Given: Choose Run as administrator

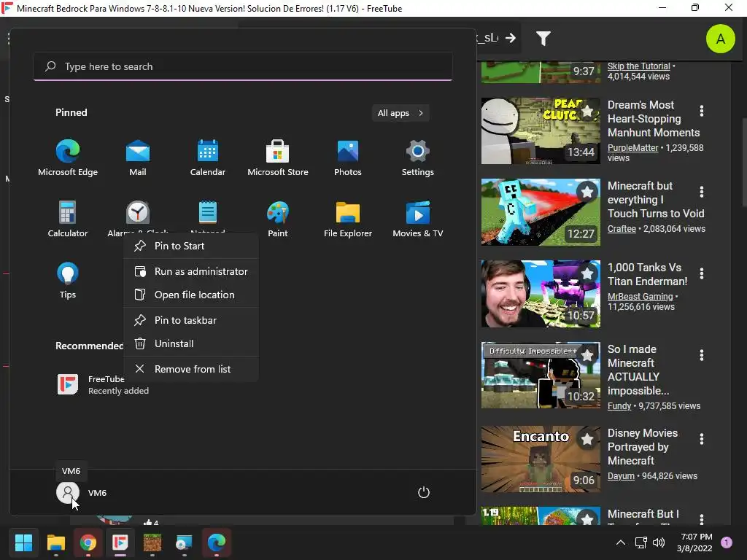Looking at the screenshot, I should [x=191, y=271].
